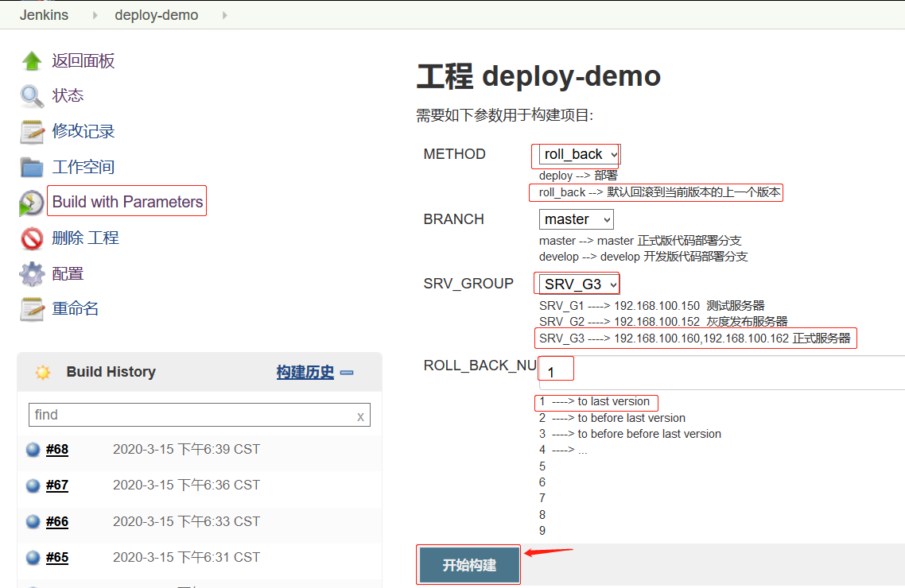Click the blue status ball for build #66

pos(33,522)
